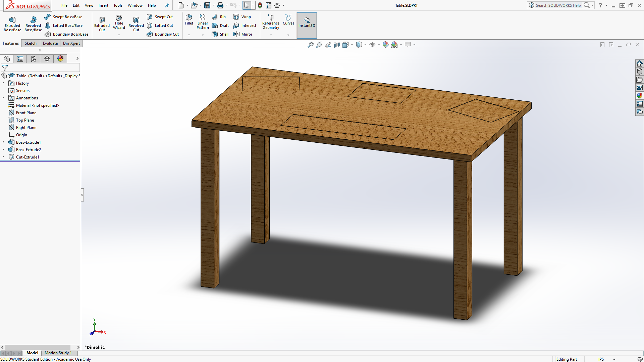Click the Search SOLIDWORKS Help field
Image resolution: width=644 pixels, height=362 pixels.
(558, 5)
